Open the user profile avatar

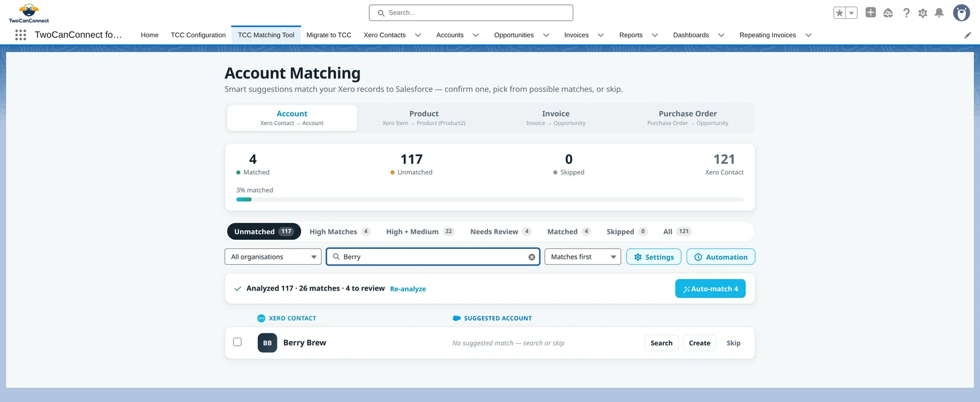pyautogui.click(x=962, y=12)
